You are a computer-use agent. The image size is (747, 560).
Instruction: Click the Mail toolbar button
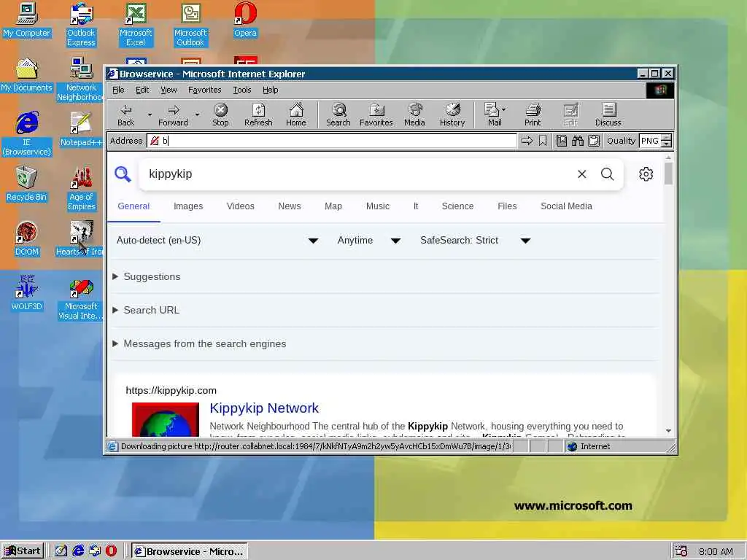(x=495, y=114)
